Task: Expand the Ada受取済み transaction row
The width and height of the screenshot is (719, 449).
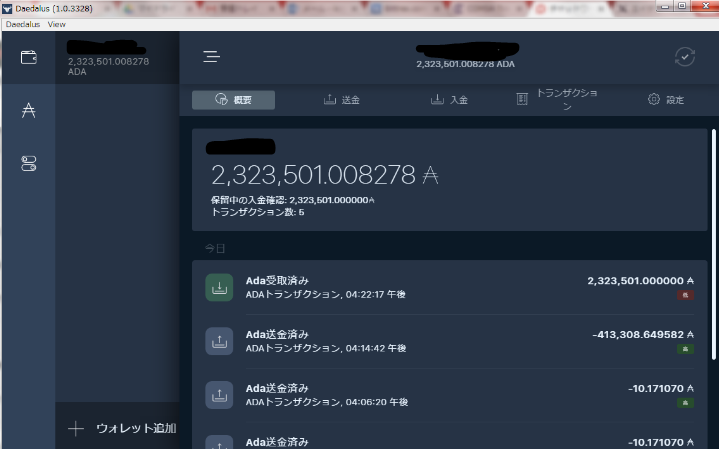Action: click(449, 288)
